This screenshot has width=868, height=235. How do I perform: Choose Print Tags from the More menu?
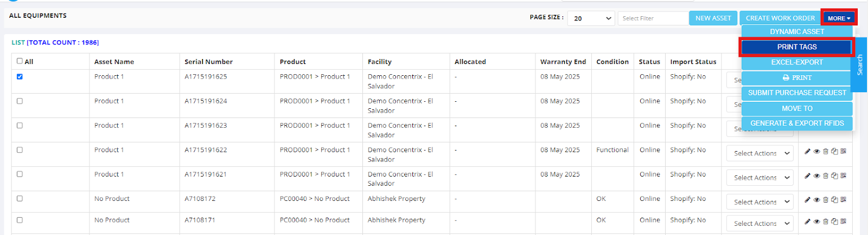(x=796, y=47)
